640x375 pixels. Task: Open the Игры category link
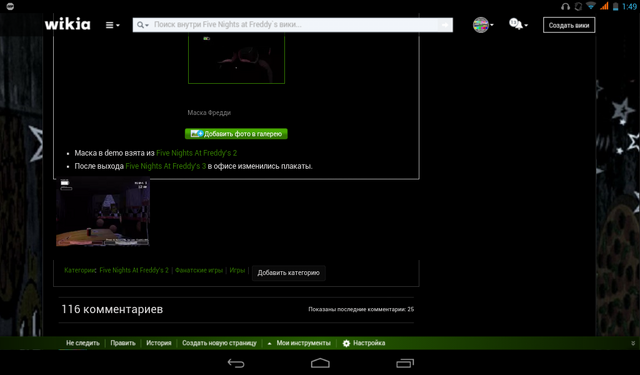click(237, 270)
